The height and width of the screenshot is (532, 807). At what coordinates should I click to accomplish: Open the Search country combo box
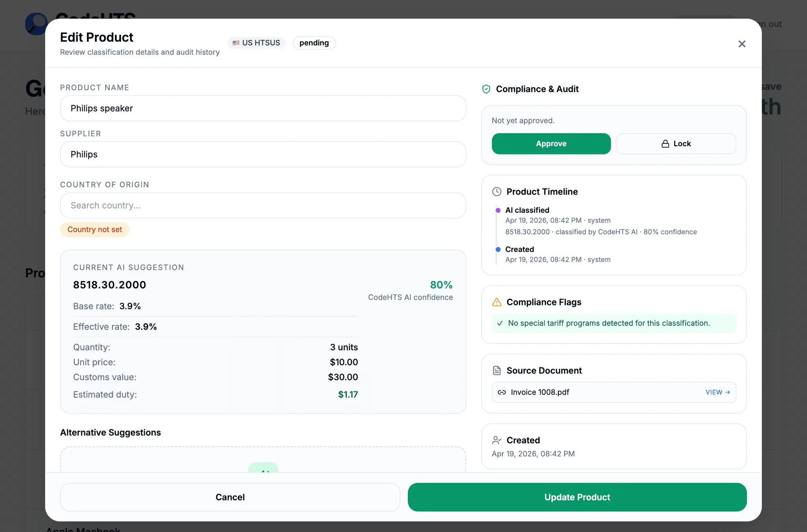tap(263, 205)
